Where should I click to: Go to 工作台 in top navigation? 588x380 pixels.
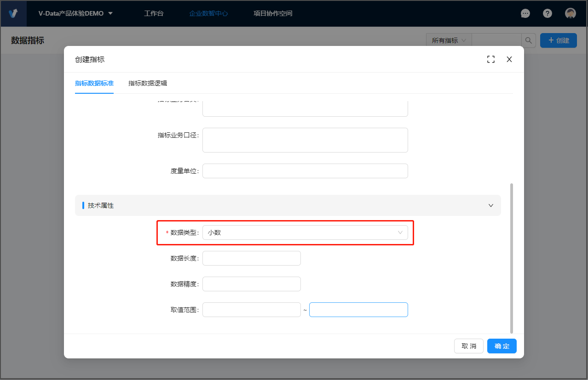pyautogui.click(x=154, y=13)
